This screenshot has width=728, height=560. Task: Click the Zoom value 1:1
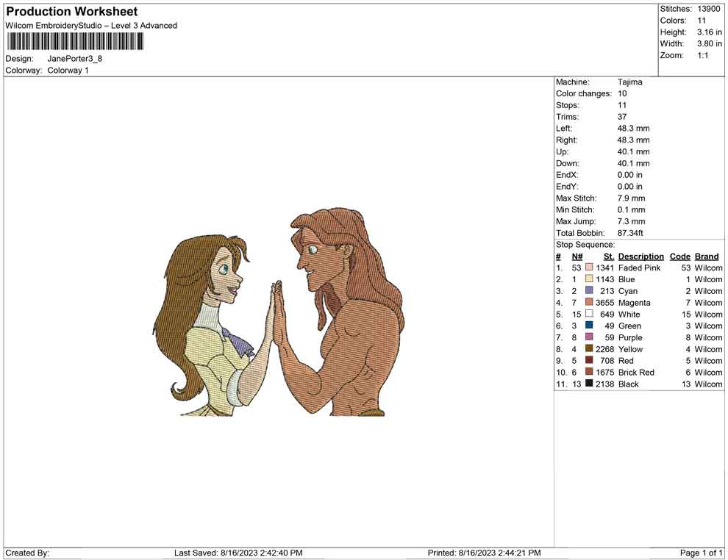pyautogui.click(x=702, y=55)
